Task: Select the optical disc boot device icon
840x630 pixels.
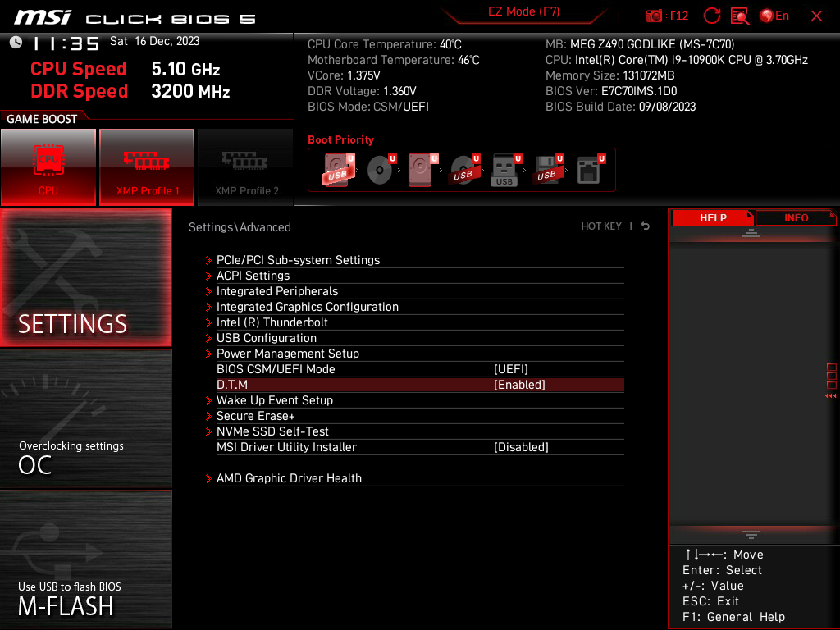Action: tap(381, 170)
